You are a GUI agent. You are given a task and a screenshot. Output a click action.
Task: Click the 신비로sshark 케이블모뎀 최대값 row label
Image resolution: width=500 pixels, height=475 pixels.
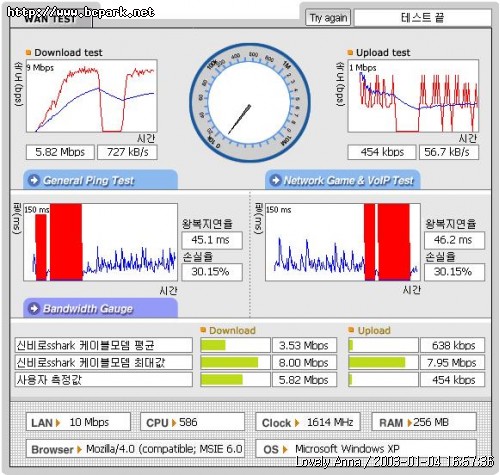pyautogui.click(x=104, y=362)
